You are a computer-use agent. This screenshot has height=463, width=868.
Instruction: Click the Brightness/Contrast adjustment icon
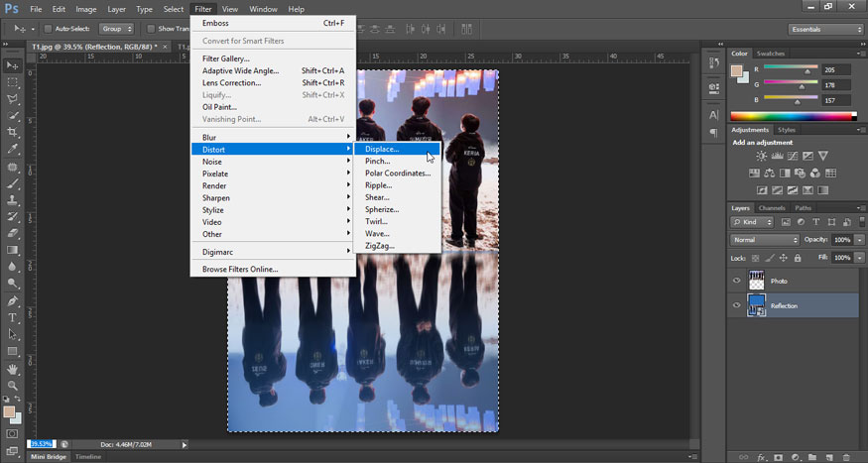click(x=761, y=157)
